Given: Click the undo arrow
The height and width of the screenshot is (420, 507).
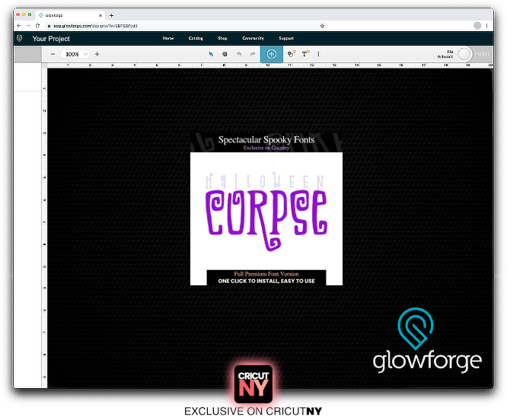Looking at the screenshot, I should (239, 54).
